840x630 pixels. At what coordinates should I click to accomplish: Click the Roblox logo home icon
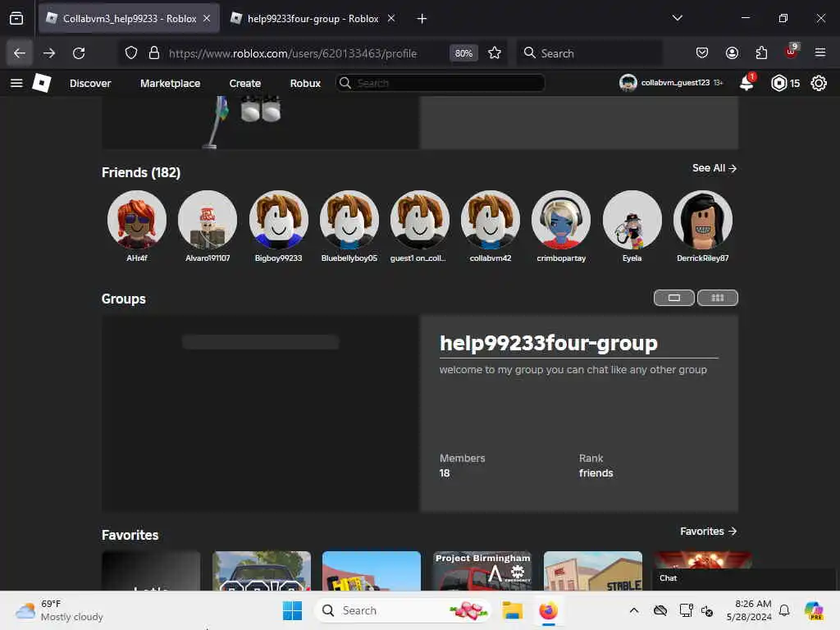pos(42,83)
